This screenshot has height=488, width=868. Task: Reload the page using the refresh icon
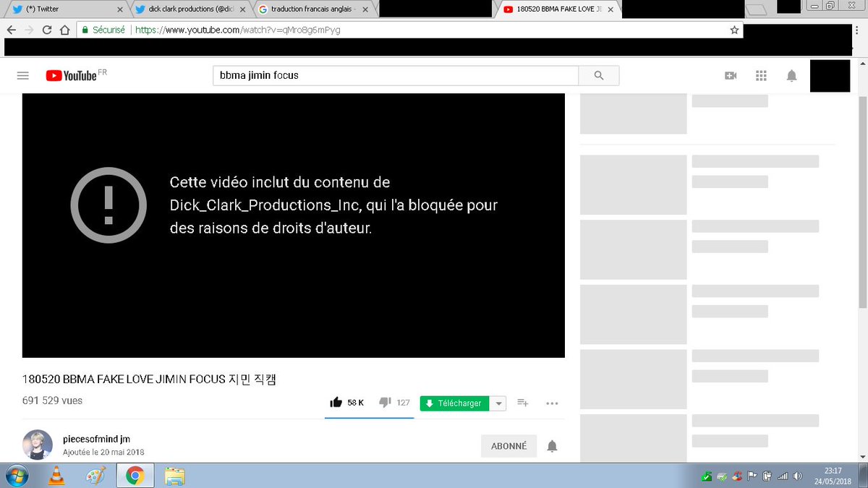pos(47,30)
